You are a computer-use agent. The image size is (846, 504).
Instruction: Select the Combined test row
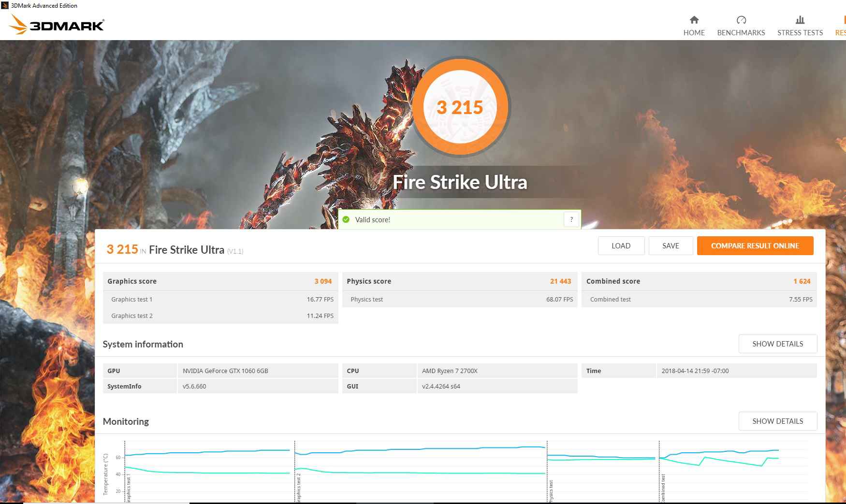tap(699, 299)
